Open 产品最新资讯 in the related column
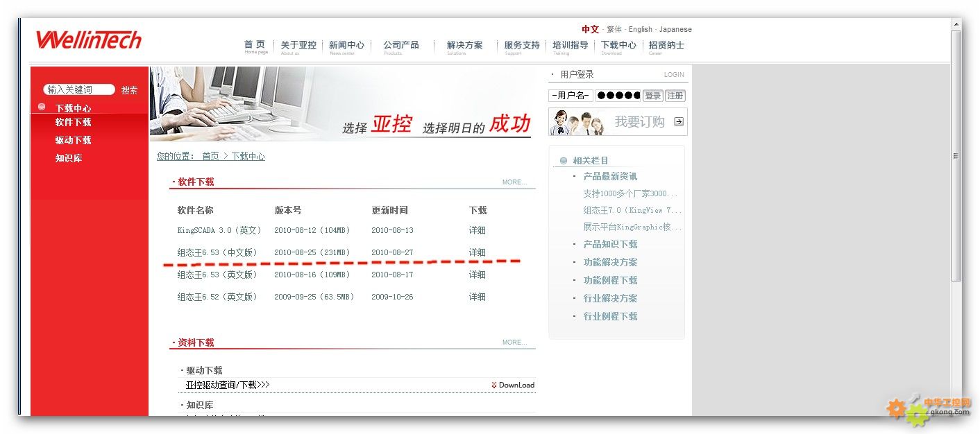This screenshot has width=980, height=434. coord(610,176)
